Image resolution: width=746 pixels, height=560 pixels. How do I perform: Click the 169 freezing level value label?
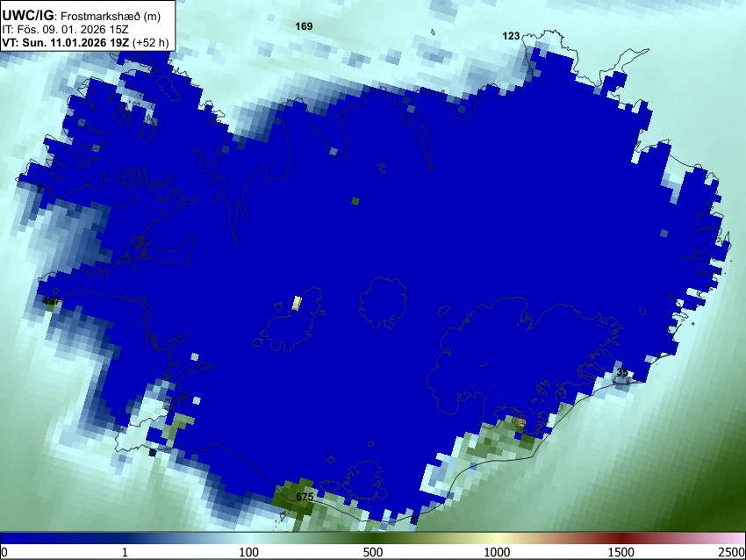[304, 26]
